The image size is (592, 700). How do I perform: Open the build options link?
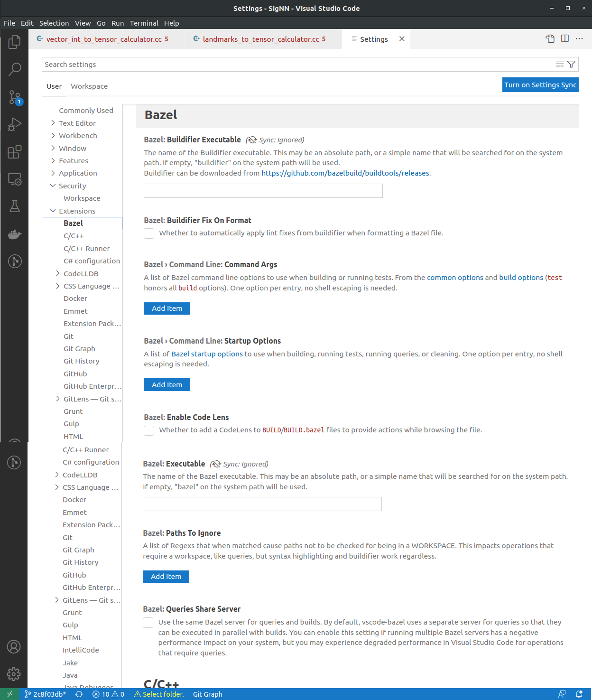tap(521, 278)
